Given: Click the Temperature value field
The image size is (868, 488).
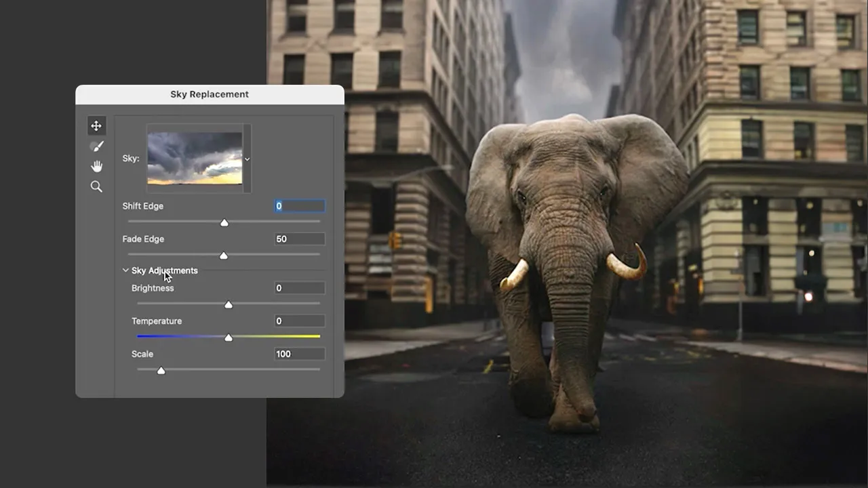Looking at the screenshot, I should [x=299, y=321].
